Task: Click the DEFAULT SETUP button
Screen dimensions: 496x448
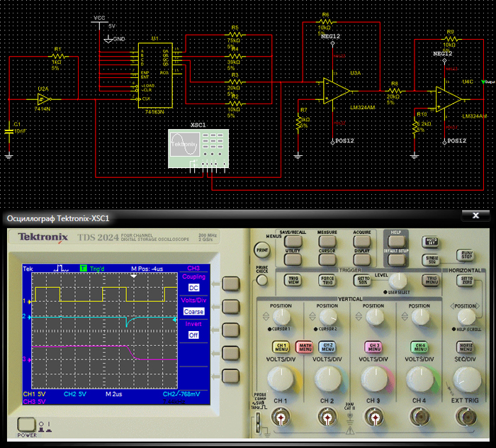Action: coord(396,259)
